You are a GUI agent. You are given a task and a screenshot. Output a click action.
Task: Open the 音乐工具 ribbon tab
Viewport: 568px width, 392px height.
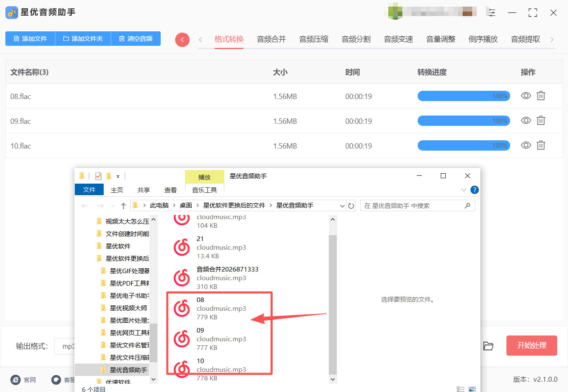204,190
